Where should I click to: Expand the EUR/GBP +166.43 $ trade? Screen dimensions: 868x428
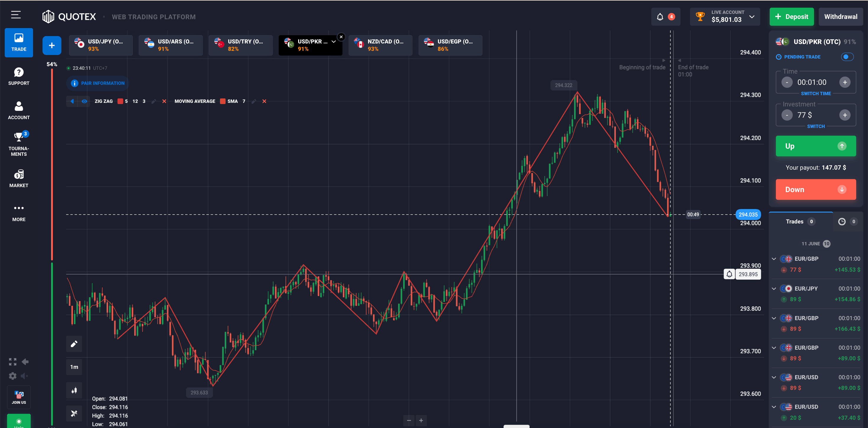tap(774, 318)
